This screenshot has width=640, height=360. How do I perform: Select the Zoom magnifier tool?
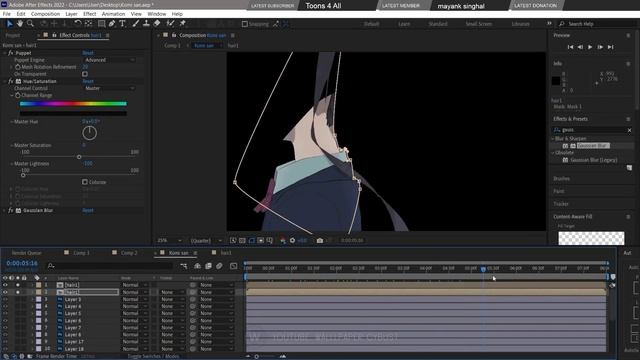point(30,24)
